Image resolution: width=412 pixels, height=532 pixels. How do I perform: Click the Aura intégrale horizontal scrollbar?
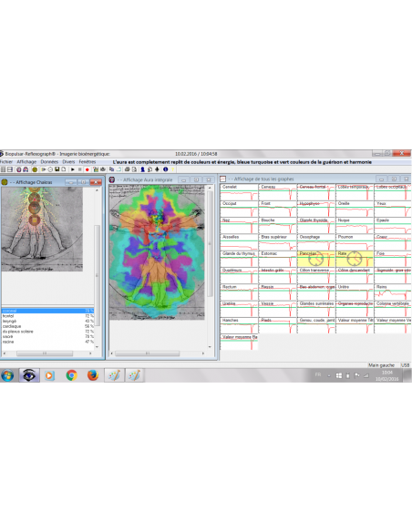tap(158, 353)
